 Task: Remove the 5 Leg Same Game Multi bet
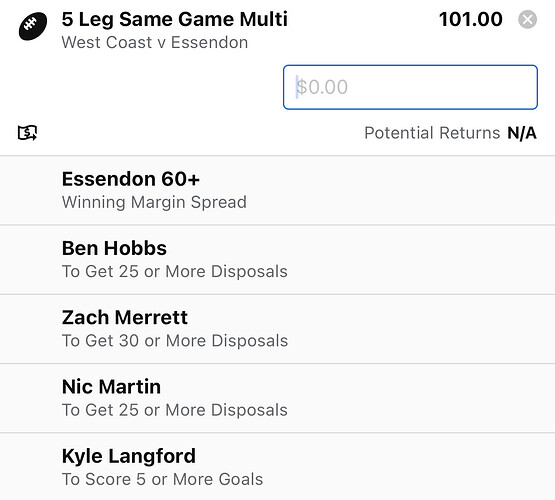(x=527, y=19)
